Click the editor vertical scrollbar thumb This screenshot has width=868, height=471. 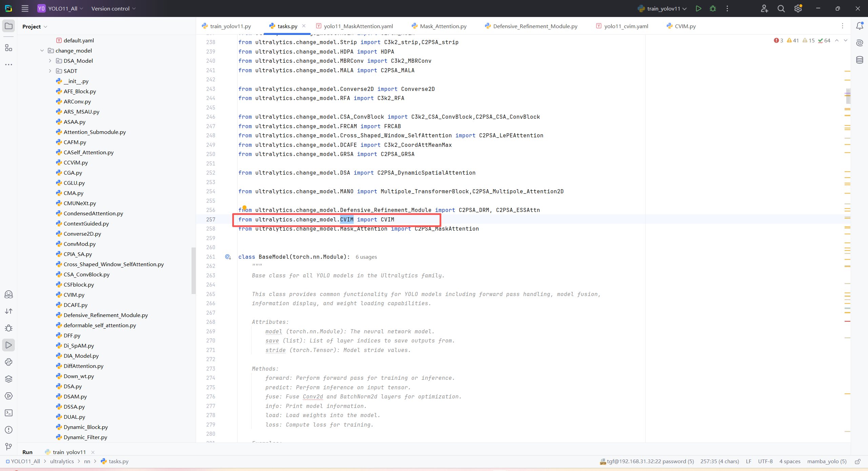(848, 96)
